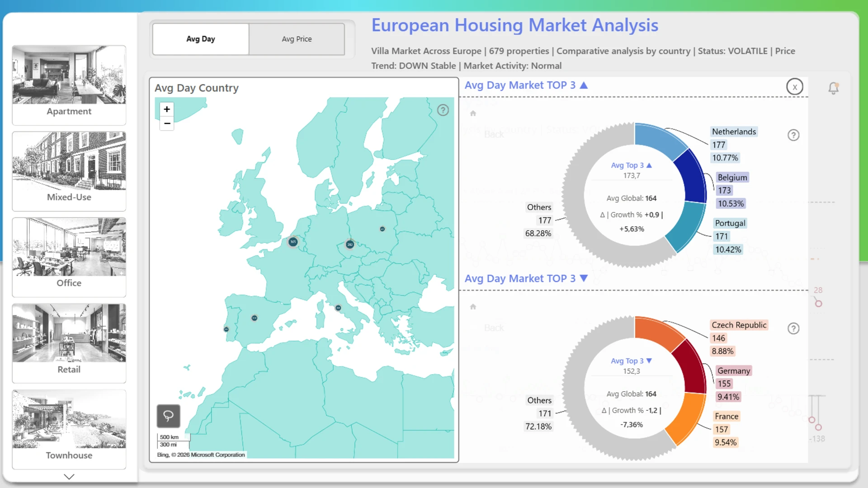Image resolution: width=868 pixels, height=488 pixels.
Task: Select the Apartment property type
Action: tap(69, 85)
